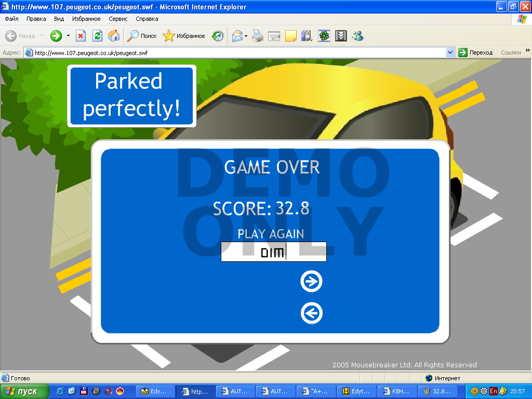Click the left arrow in the game panel
The height and width of the screenshot is (399, 532).
coord(311,313)
